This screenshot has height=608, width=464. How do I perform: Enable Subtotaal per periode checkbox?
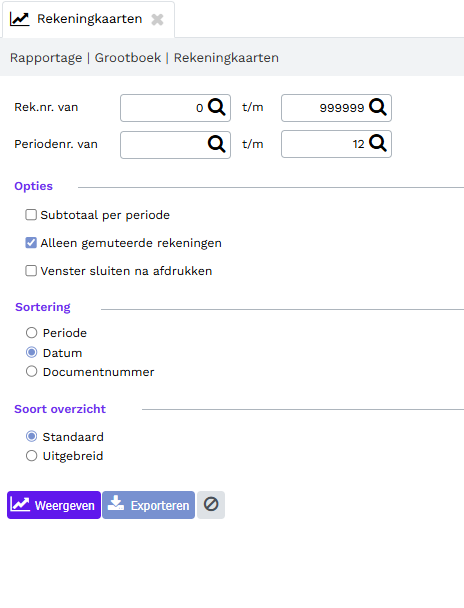[x=31, y=215]
